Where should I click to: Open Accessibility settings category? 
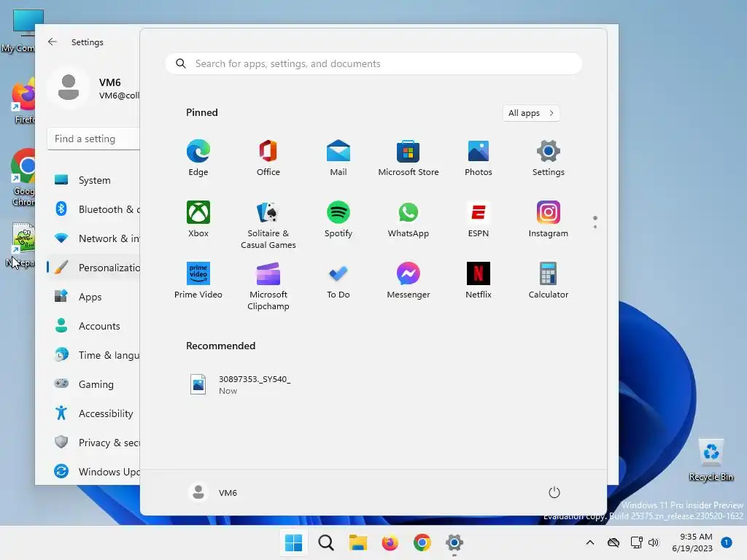pos(94,413)
